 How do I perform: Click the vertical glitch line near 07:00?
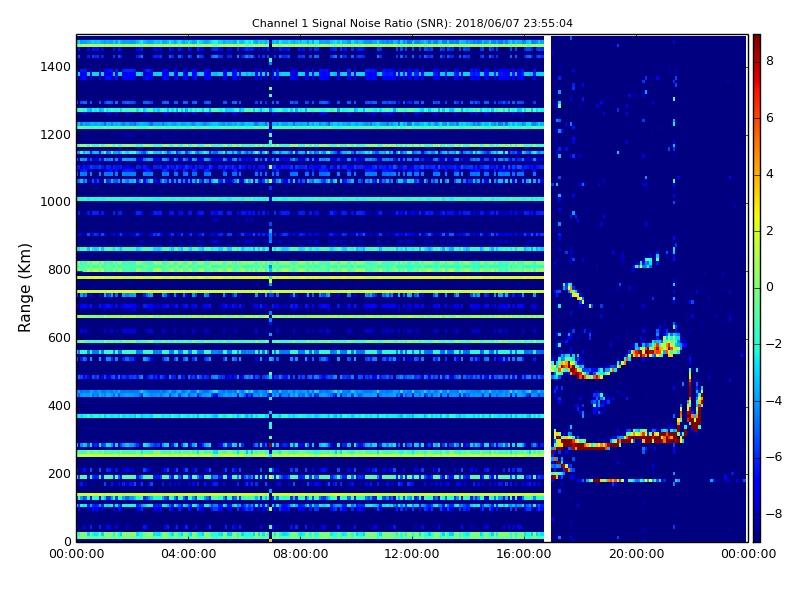[x=270, y=288]
